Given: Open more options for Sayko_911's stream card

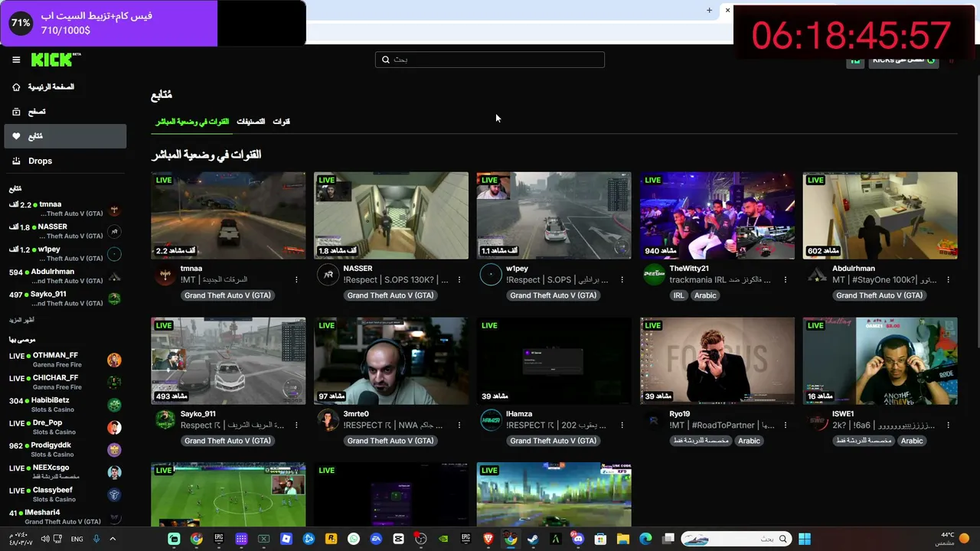Looking at the screenshot, I should [296, 425].
